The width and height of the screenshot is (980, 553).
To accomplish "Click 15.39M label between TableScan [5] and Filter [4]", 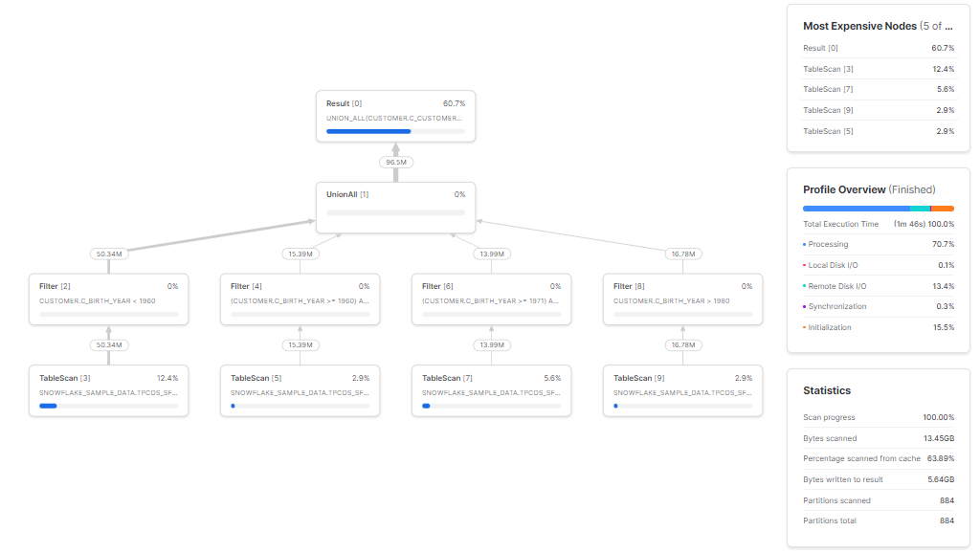I will coord(300,344).
